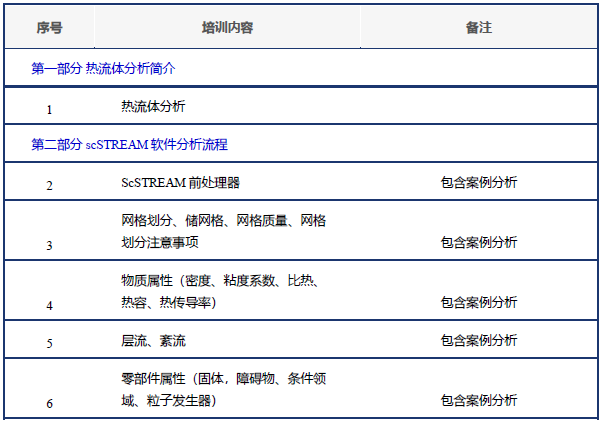Click 包含案例分析 in the ScSTREAM 前处理器 row
This screenshot has width=603, height=422.
click(479, 182)
